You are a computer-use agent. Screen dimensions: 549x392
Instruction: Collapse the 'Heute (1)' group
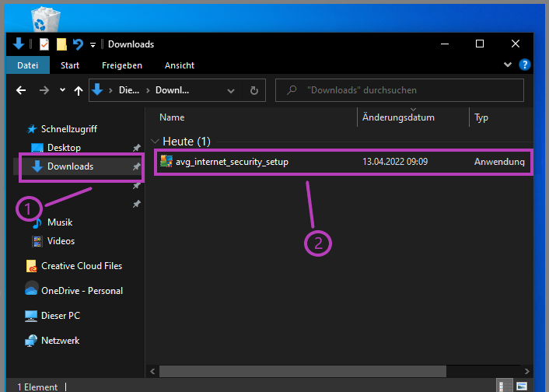(155, 142)
